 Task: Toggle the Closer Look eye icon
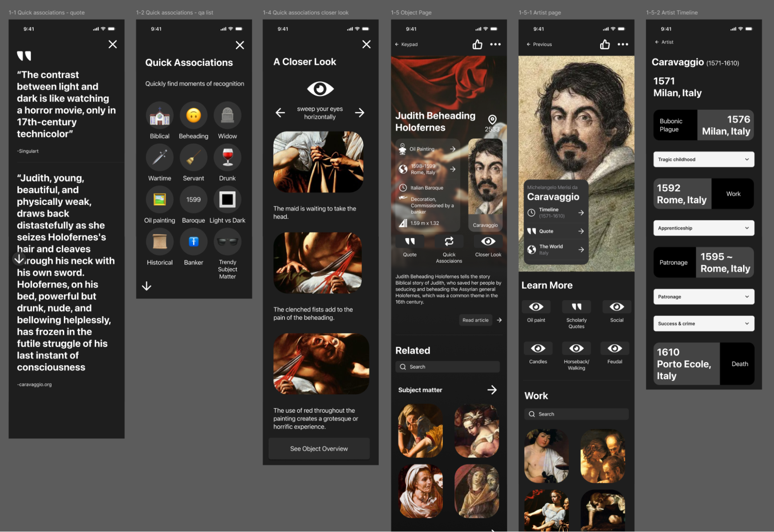pyautogui.click(x=488, y=242)
